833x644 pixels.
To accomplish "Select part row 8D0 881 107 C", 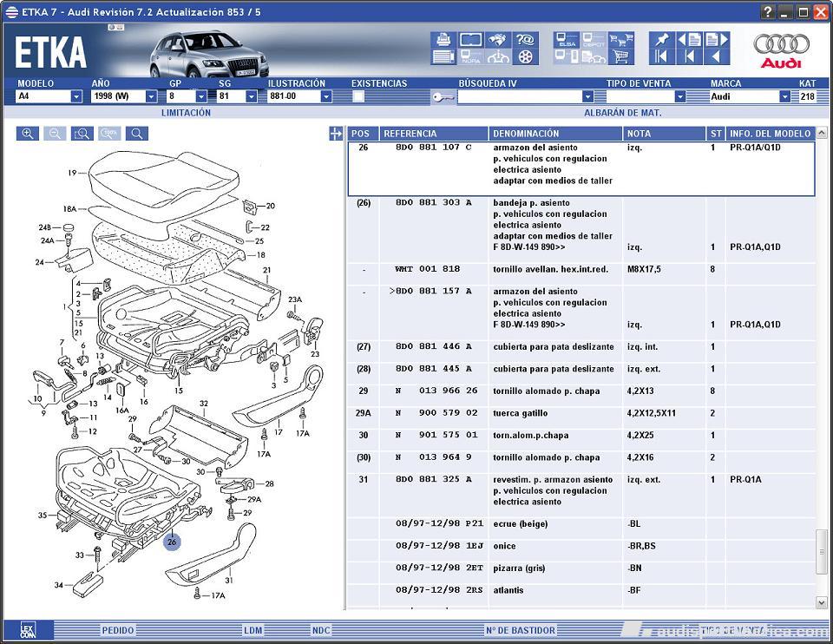I will (x=581, y=169).
